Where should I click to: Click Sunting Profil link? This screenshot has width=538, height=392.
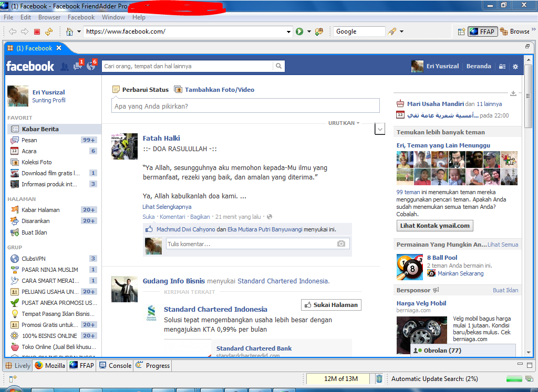49,100
